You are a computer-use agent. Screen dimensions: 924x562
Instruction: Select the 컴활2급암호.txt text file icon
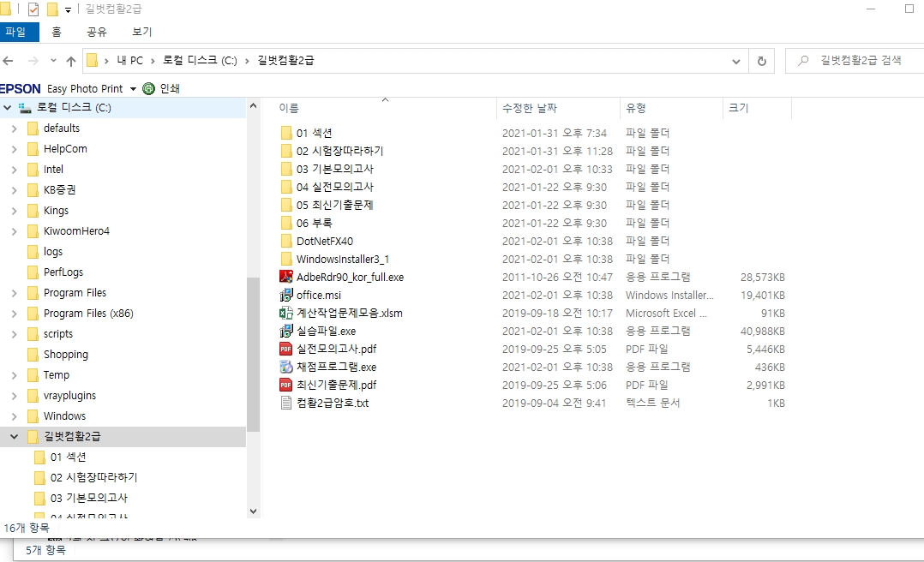[x=286, y=403]
